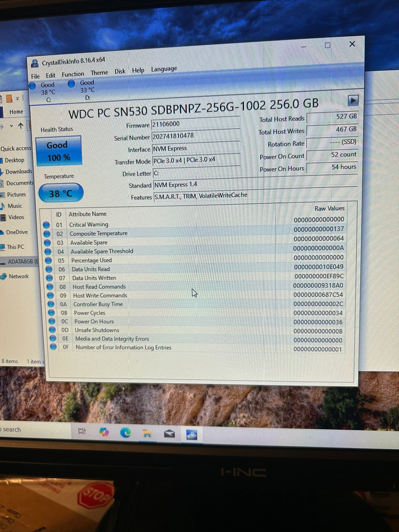Screen dimensions: 399x532
Task: Click the Home tab in File Explorer
Action: 16,112
